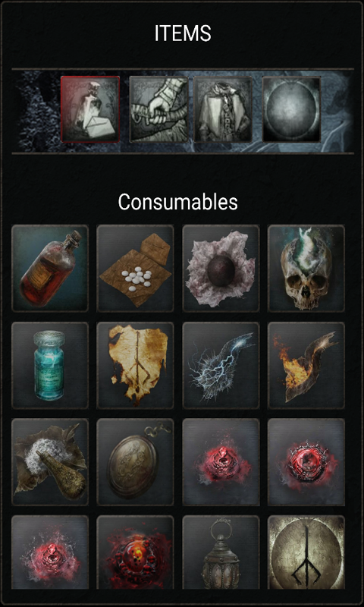Switch to the hand-holding-weapon category tab
Viewport: 364px width, 607px height.
click(158, 109)
